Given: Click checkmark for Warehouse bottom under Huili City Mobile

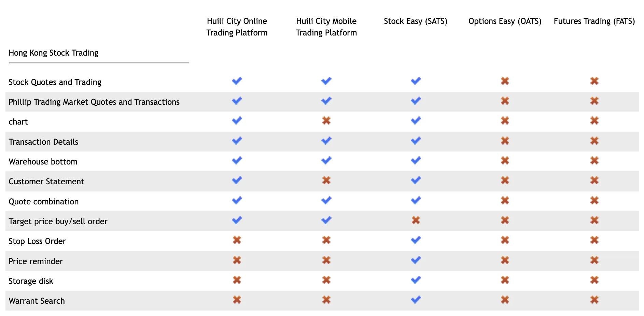Looking at the screenshot, I should (326, 160).
